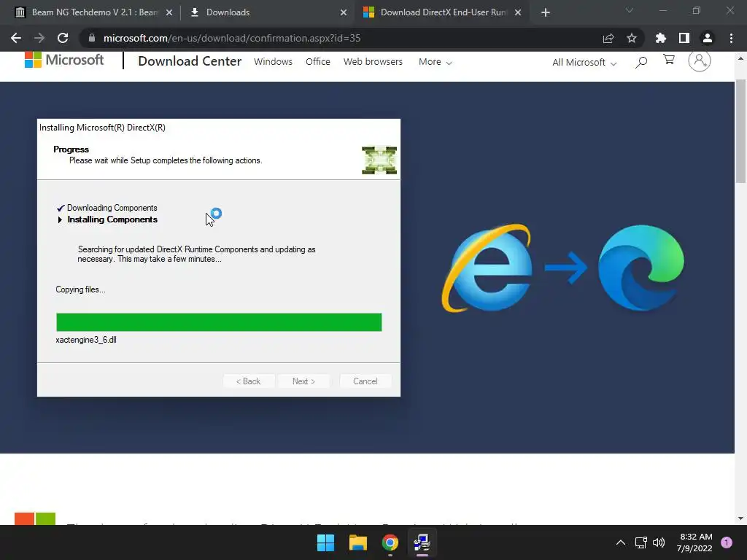Click the Microsoft logo

click(x=64, y=60)
